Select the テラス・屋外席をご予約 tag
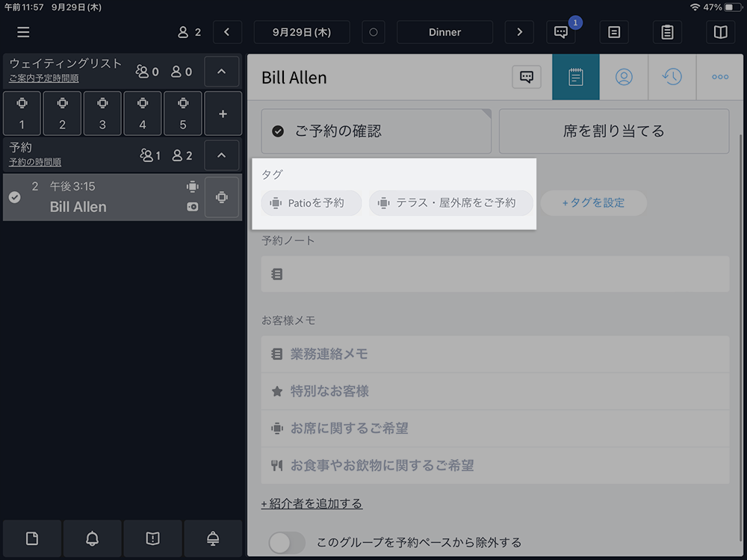 tap(450, 203)
